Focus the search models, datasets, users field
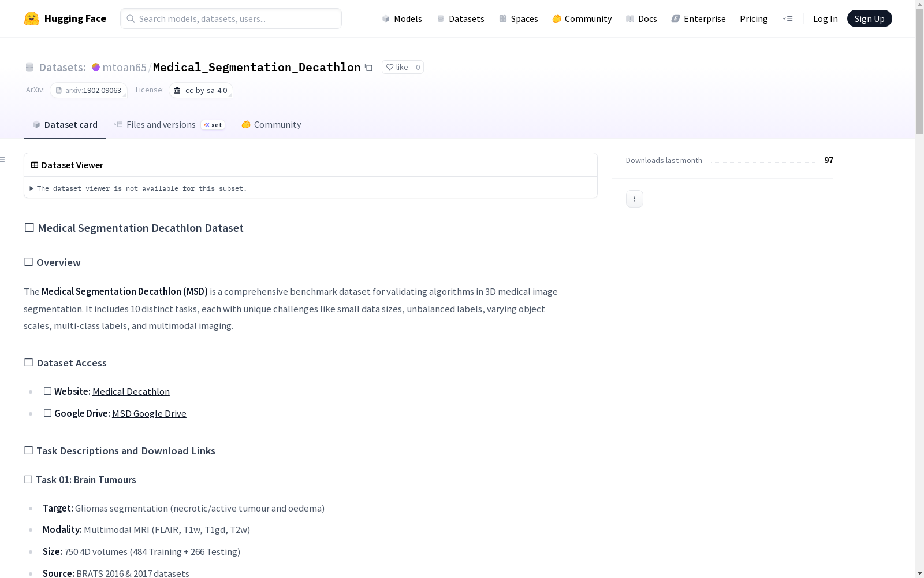Viewport: 924px width, 578px height. [231, 18]
